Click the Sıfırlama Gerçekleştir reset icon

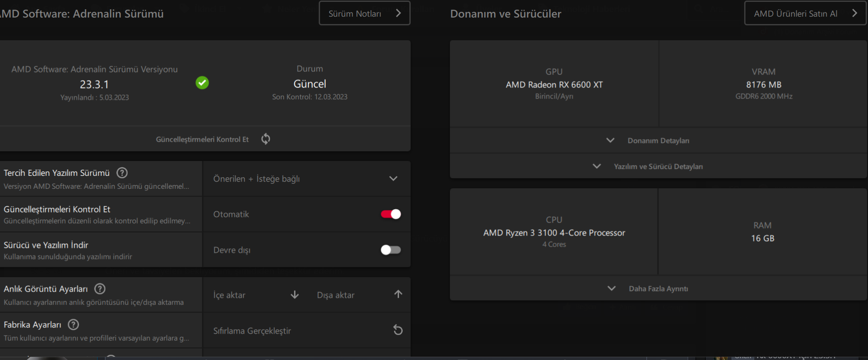point(398,330)
